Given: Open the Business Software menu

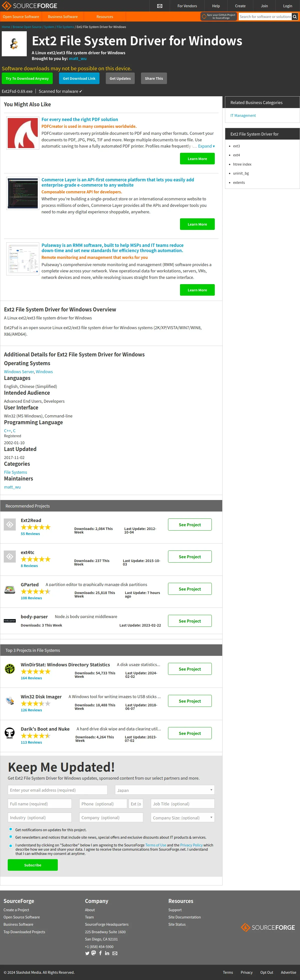Looking at the screenshot, I should [63, 17].
